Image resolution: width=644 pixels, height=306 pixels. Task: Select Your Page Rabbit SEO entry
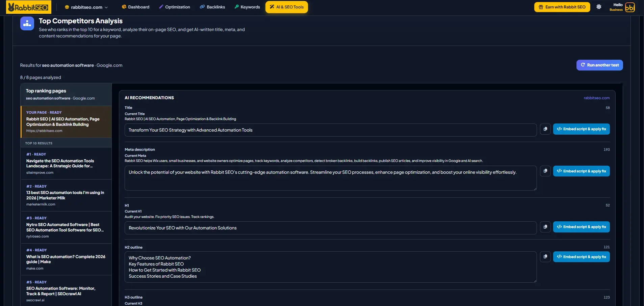[66, 122]
